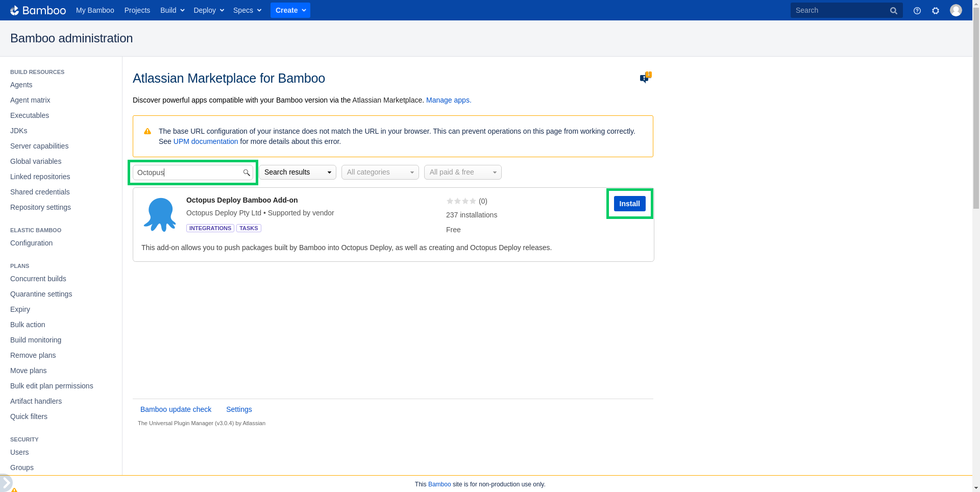Click the Bamboo update check link
The height and width of the screenshot is (492, 980).
tap(176, 409)
